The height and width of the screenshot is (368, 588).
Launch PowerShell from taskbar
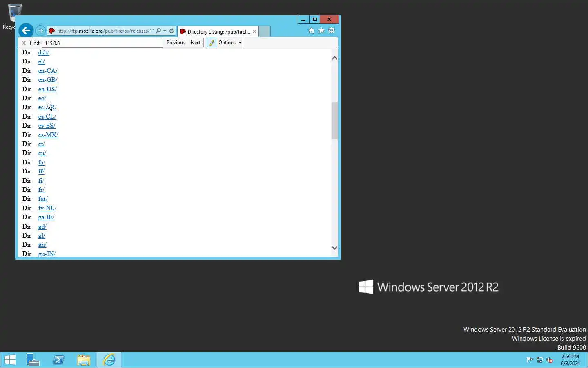58,360
